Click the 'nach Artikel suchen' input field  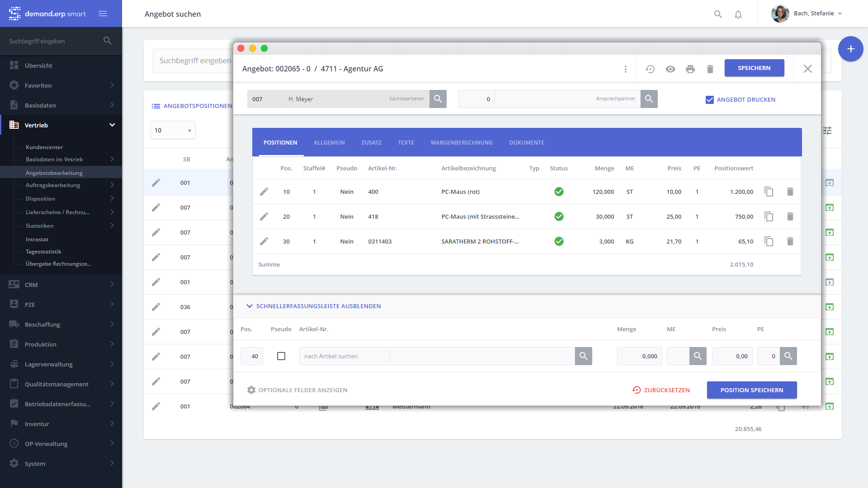pos(344,356)
